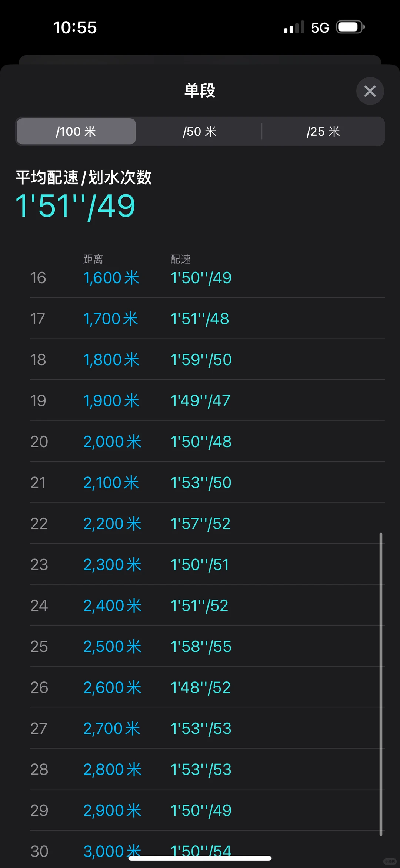Select the /100 米 segment tab
Image resolution: width=400 pixels, height=868 pixels.
tap(76, 131)
